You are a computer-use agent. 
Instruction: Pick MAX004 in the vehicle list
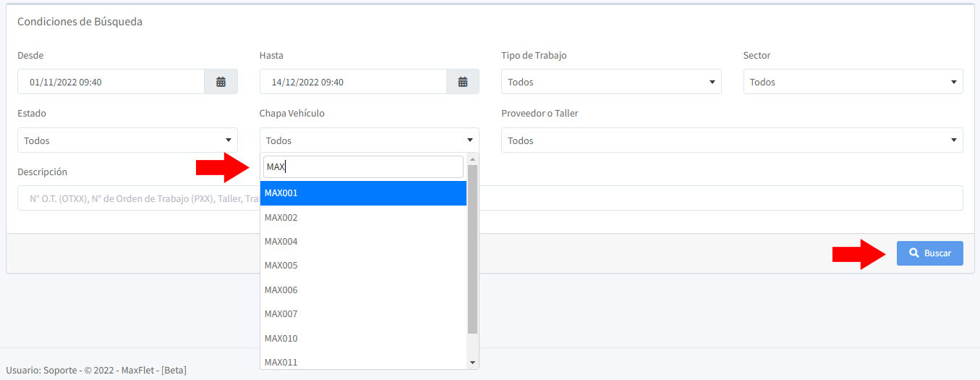pos(363,242)
